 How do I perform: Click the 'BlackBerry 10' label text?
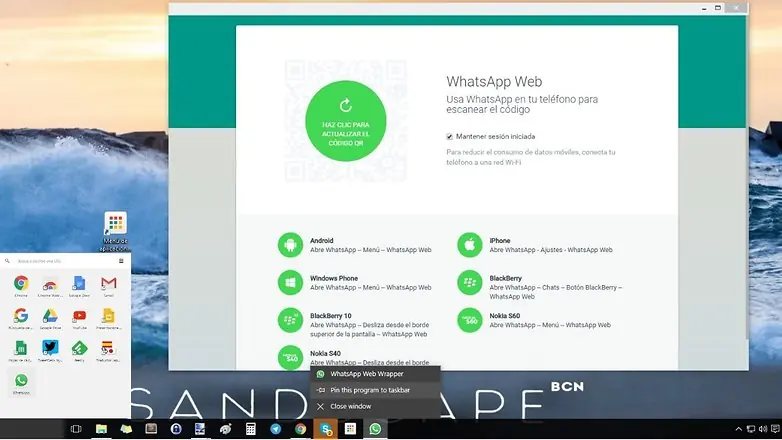coord(331,316)
